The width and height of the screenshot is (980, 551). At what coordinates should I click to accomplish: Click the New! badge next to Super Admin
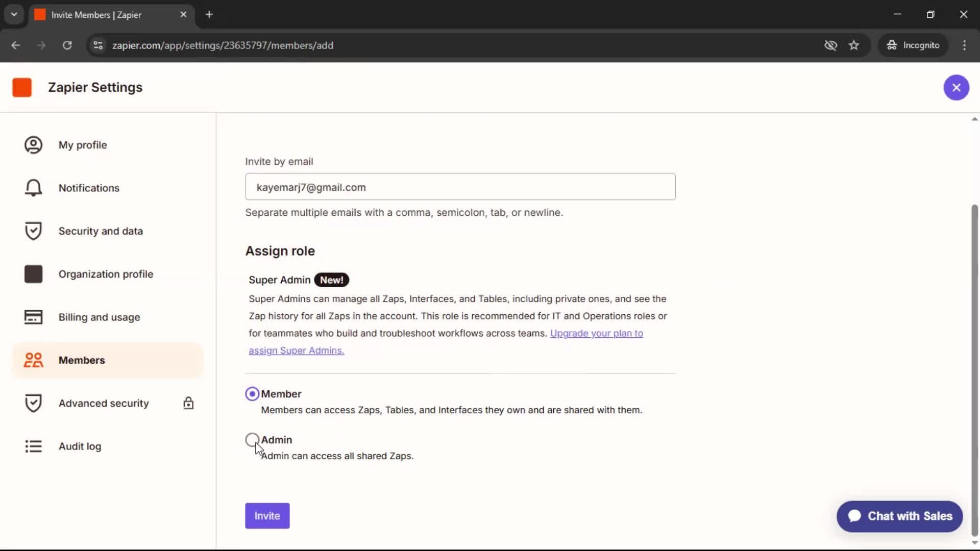point(331,280)
